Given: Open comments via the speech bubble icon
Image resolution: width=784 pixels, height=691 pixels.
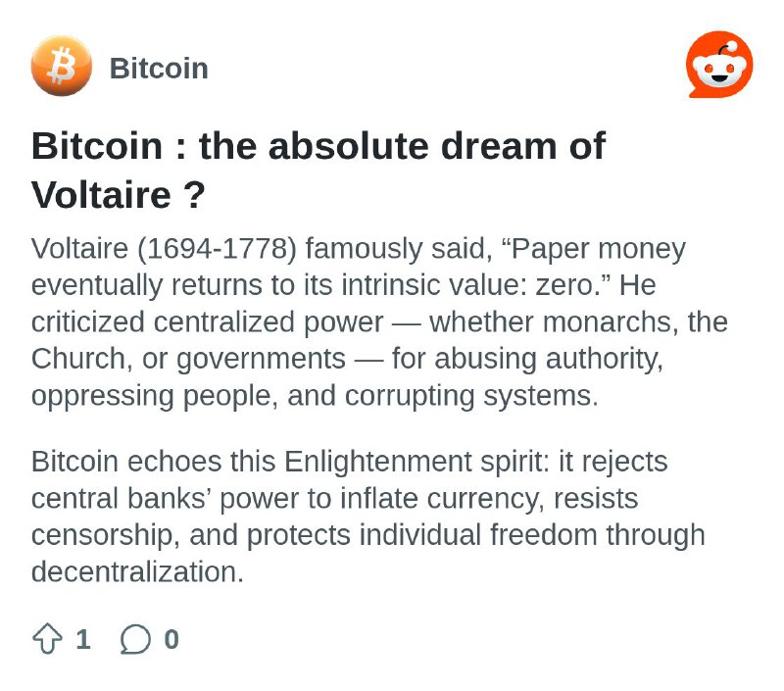Looking at the screenshot, I should (x=135, y=639).
